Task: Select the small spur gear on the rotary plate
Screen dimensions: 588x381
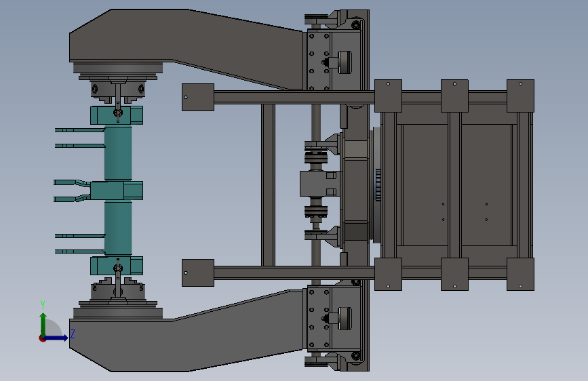Action: tap(378, 185)
